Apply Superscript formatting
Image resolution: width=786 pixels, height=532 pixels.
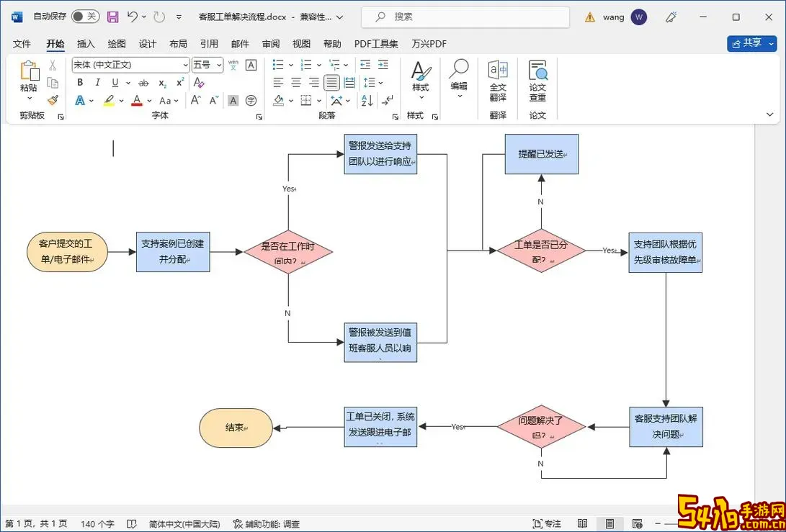(180, 83)
